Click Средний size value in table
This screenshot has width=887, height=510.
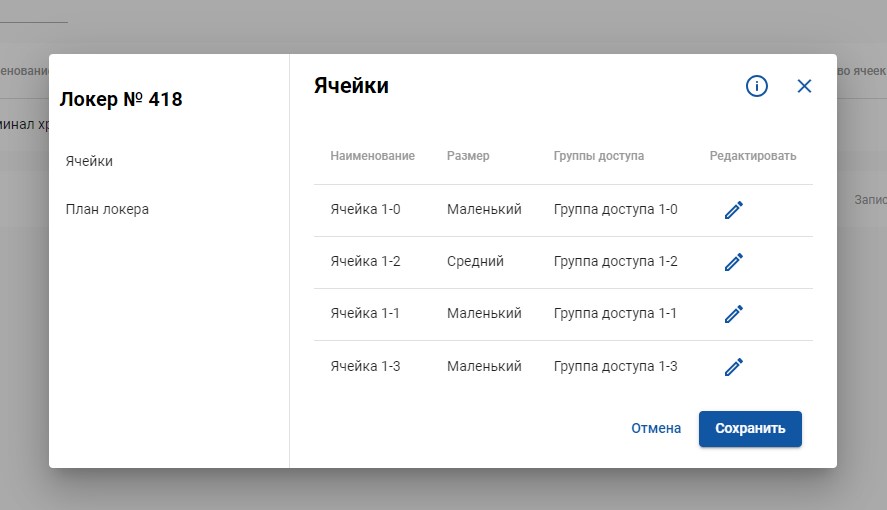tap(475, 262)
